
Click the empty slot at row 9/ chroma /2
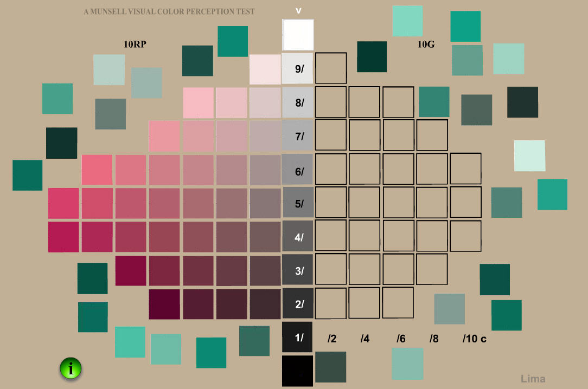click(331, 68)
